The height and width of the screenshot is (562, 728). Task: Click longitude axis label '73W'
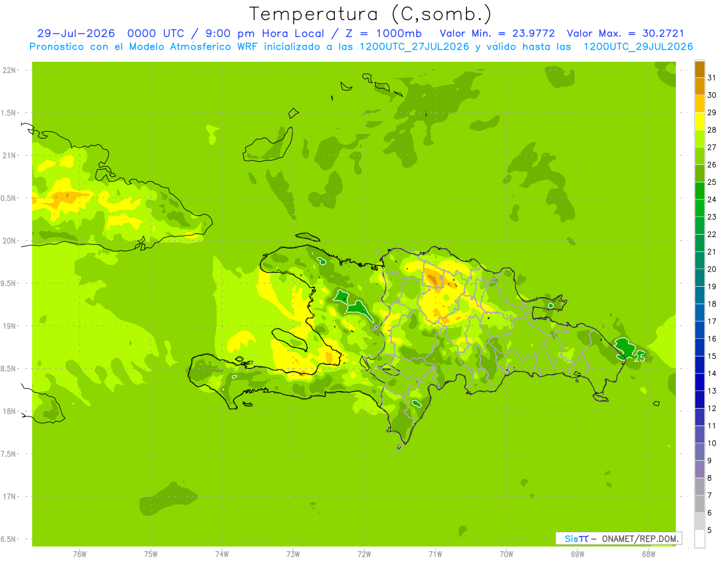click(293, 554)
